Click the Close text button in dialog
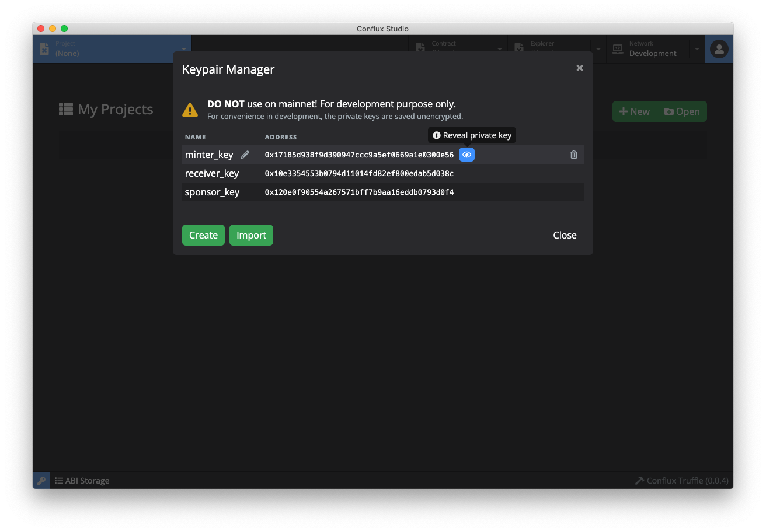 click(565, 235)
